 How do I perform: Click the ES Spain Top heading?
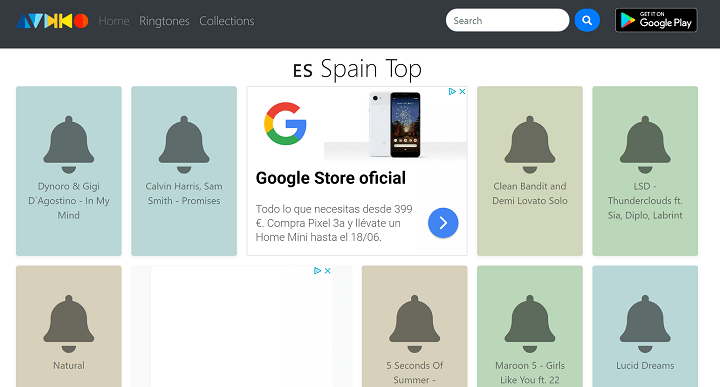click(357, 69)
